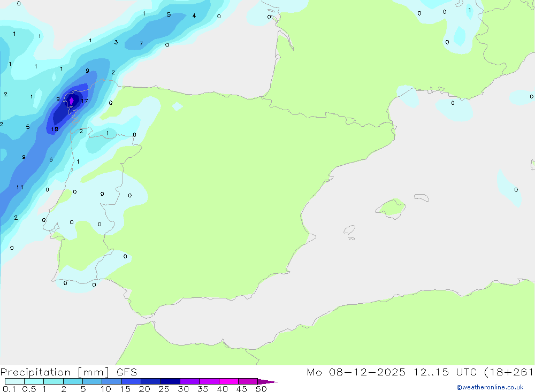Screen dimensions: 535x392
Task: Click the "GFS" model label
Action: tap(127, 372)
